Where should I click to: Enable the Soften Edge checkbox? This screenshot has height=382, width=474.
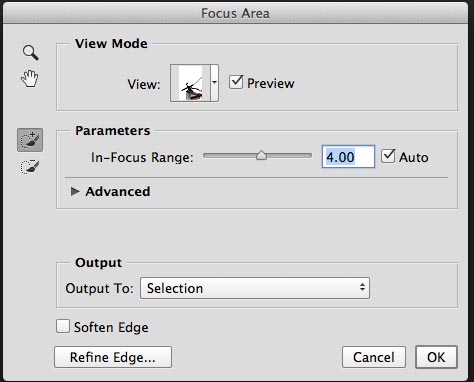(x=63, y=326)
